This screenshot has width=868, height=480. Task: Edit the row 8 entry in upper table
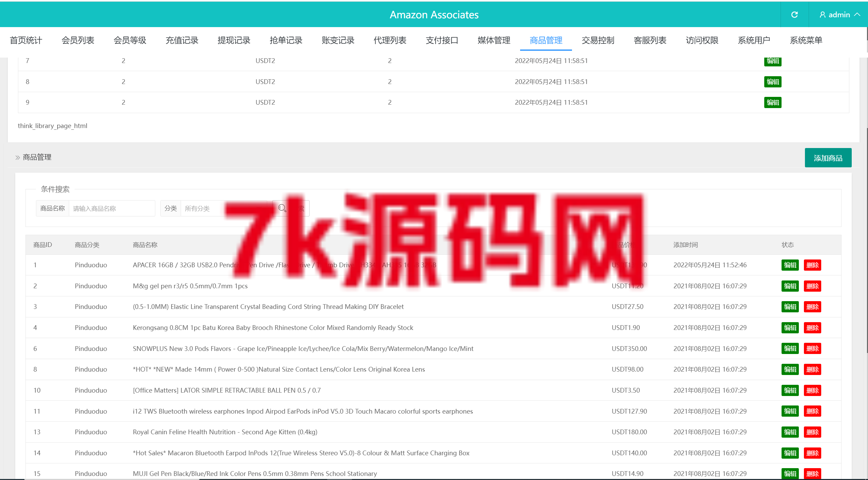tap(773, 82)
